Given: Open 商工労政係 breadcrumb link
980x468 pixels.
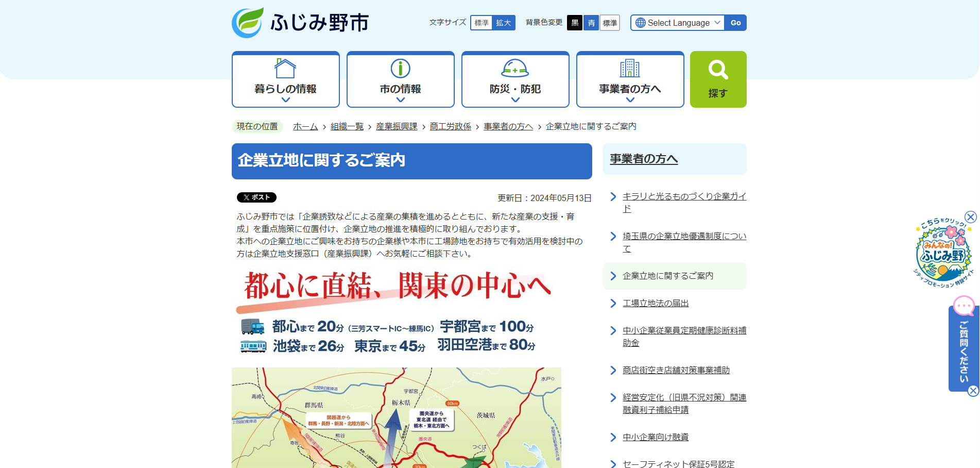Looking at the screenshot, I should point(451,126).
